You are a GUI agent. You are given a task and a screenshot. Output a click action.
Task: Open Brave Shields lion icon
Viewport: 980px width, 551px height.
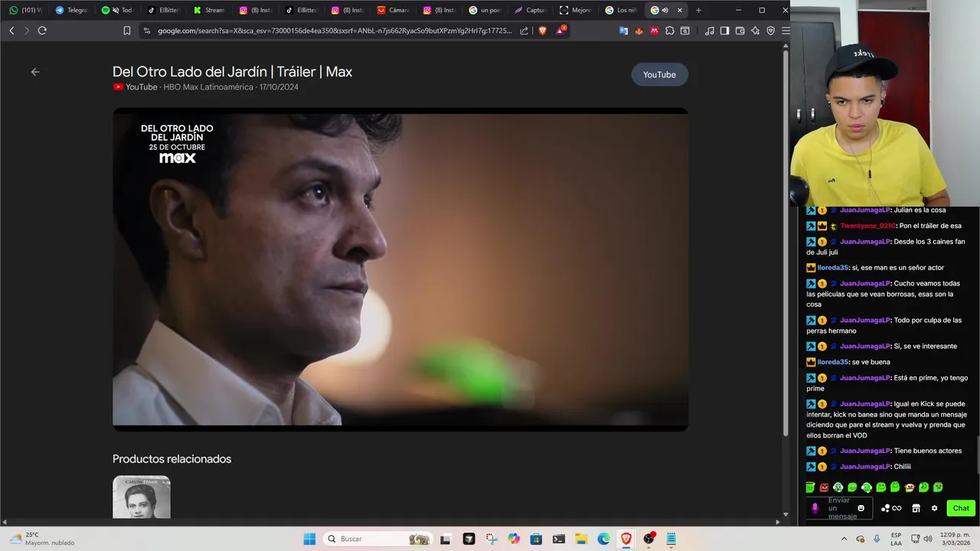[x=542, y=31]
